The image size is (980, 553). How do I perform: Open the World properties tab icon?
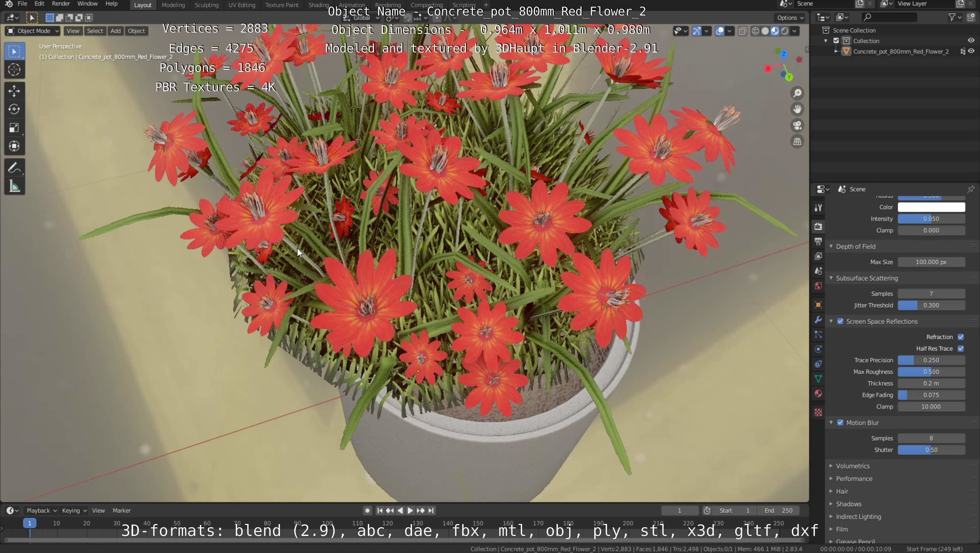click(x=818, y=286)
